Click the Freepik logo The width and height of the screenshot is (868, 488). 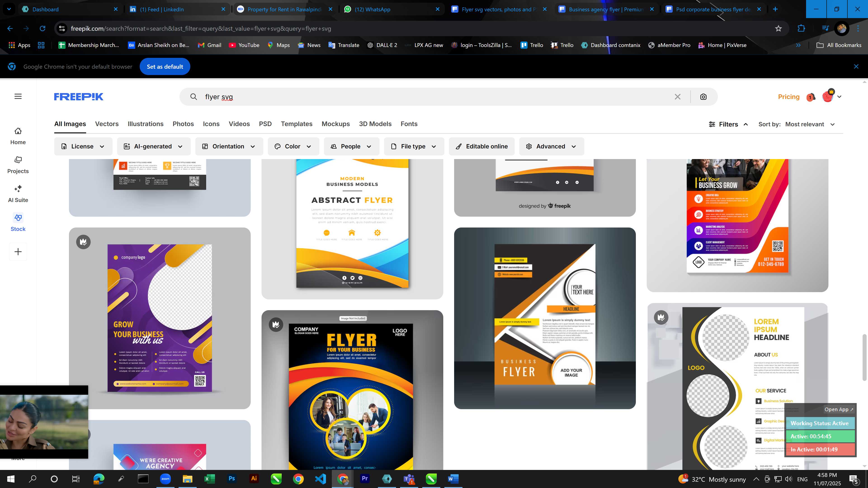78,97
